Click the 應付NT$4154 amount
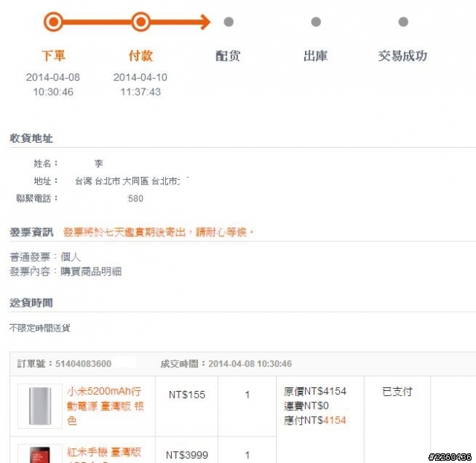Image resolution: width=476 pixels, height=463 pixels. click(315, 420)
